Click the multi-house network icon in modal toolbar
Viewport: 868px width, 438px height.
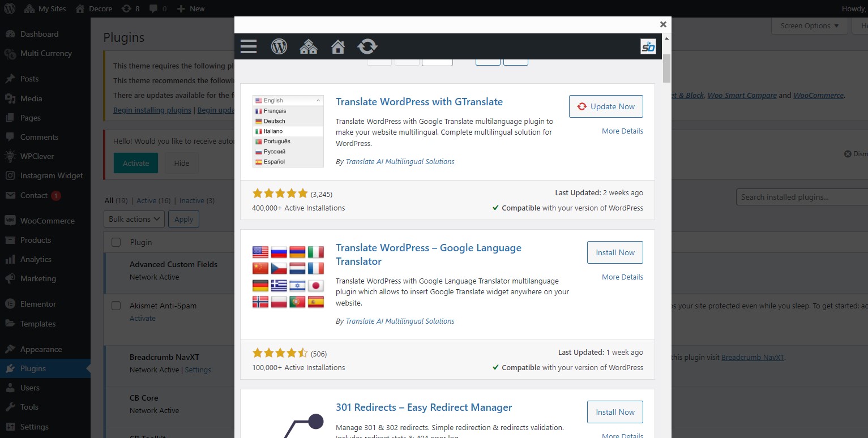[x=308, y=46]
